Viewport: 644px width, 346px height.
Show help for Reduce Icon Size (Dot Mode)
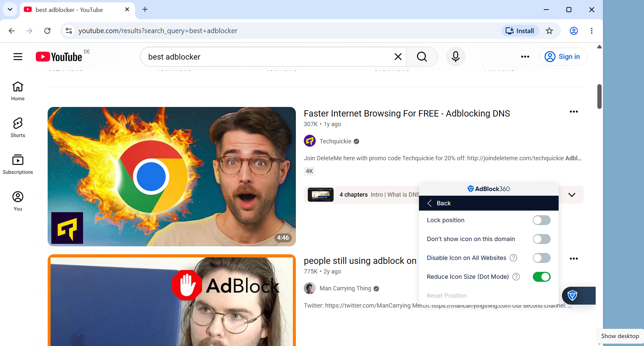click(516, 276)
